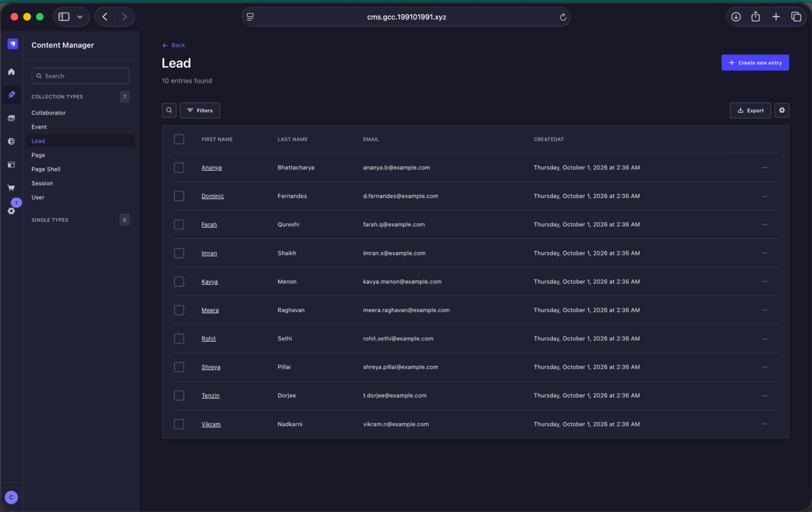The height and width of the screenshot is (512, 812).
Task: Click the Content Manager search field
Action: pos(81,76)
